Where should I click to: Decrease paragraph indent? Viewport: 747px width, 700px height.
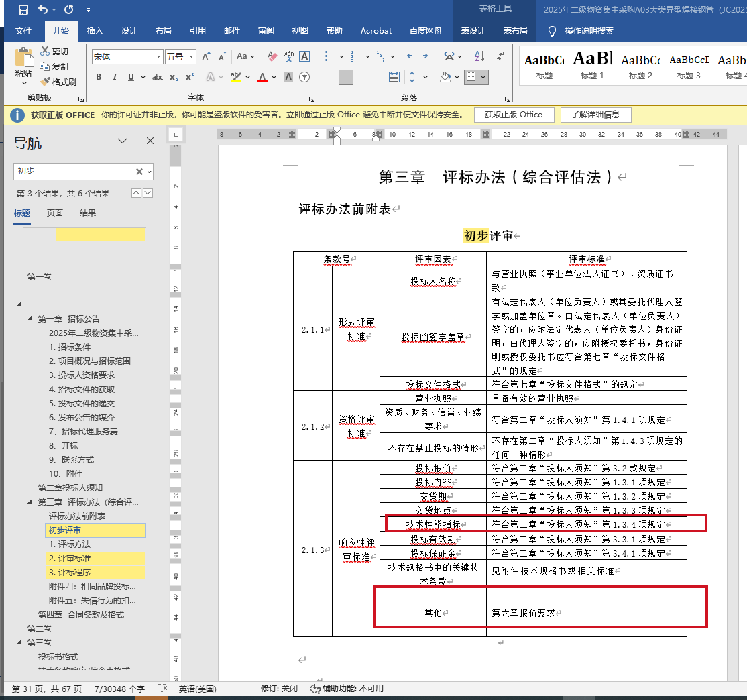click(x=412, y=57)
